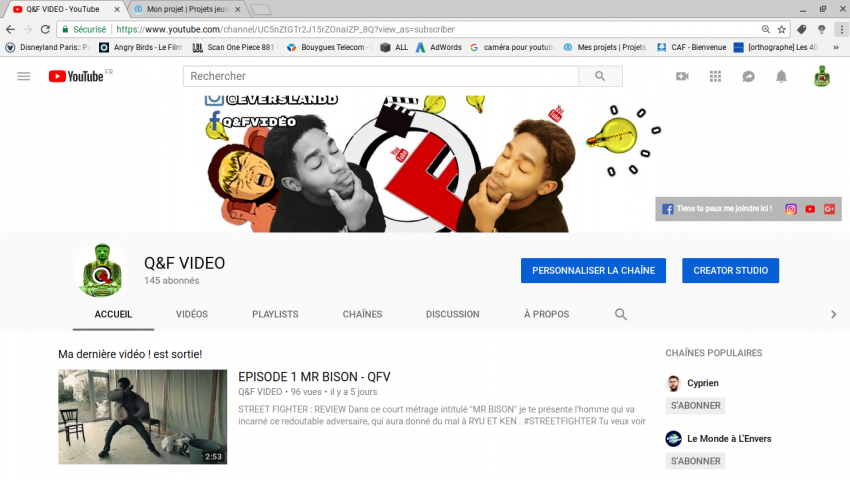Open the YouTube link icon in banner
The width and height of the screenshot is (850, 480).
point(810,209)
